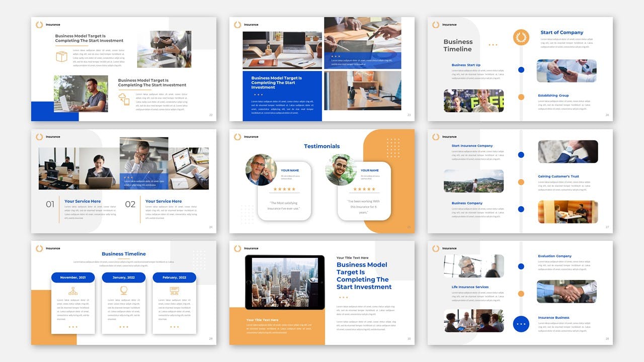The image size is (644, 362).
Task: Select the January, 2022 pill label
Action: pos(124,278)
